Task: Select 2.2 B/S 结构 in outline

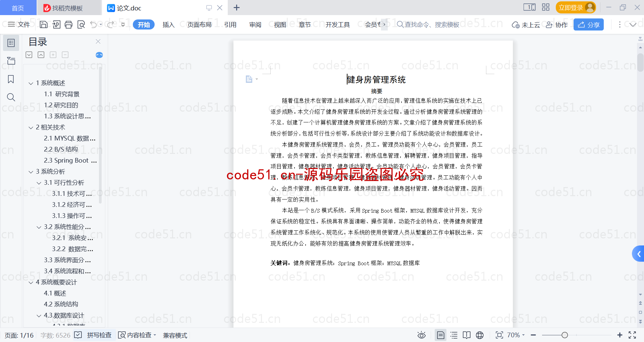Action: [x=61, y=150]
